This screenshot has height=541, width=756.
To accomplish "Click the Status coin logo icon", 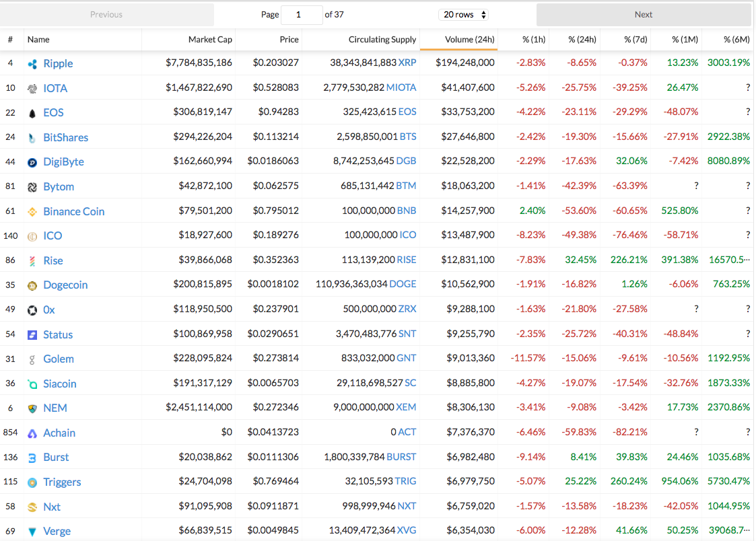I will [x=32, y=335].
